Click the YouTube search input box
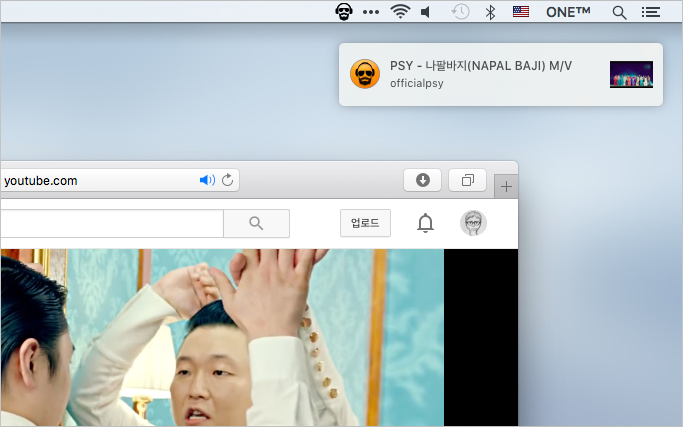The height and width of the screenshot is (427, 683). (x=112, y=224)
